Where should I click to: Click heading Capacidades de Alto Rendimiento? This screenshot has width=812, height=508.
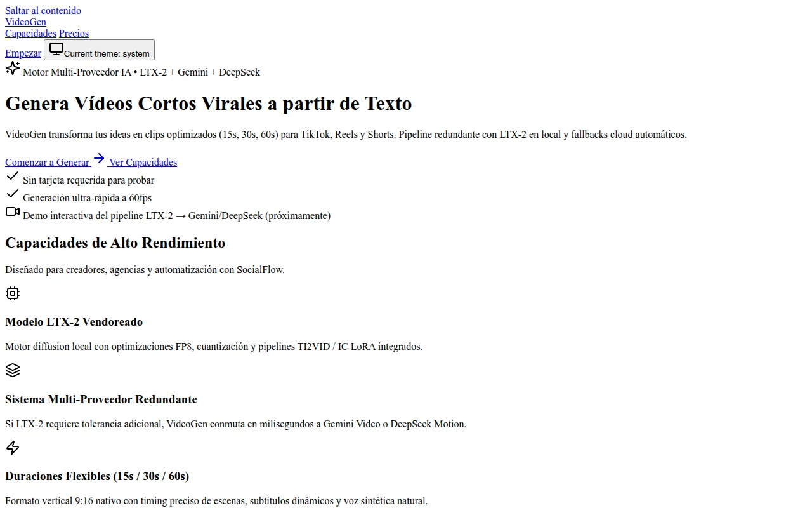(115, 243)
